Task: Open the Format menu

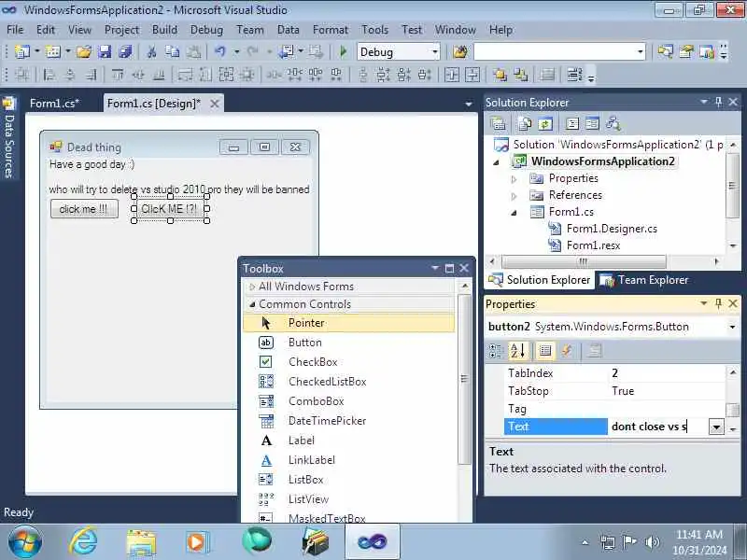Action: click(x=331, y=30)
